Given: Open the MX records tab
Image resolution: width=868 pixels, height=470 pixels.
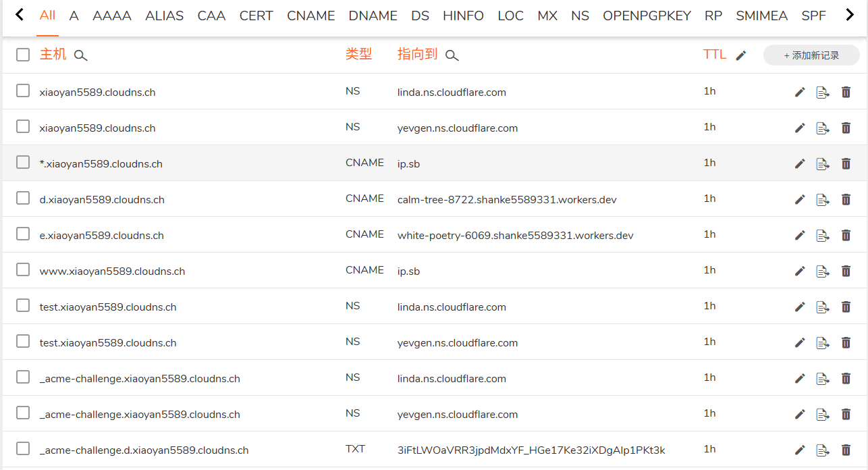Looking at the screenshot, I should 547,16.
